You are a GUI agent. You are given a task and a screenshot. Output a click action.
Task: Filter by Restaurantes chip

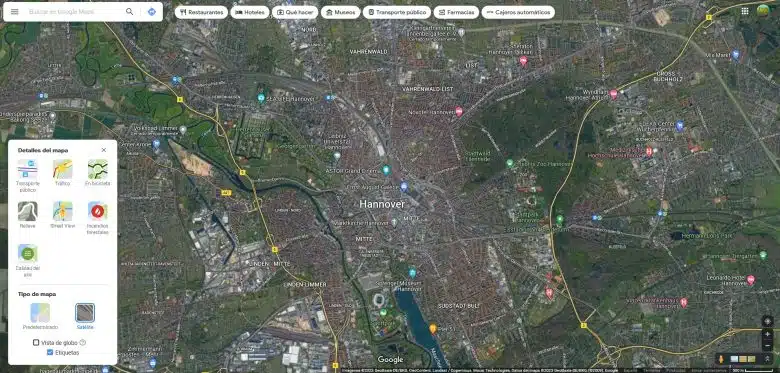click(201, 12)
